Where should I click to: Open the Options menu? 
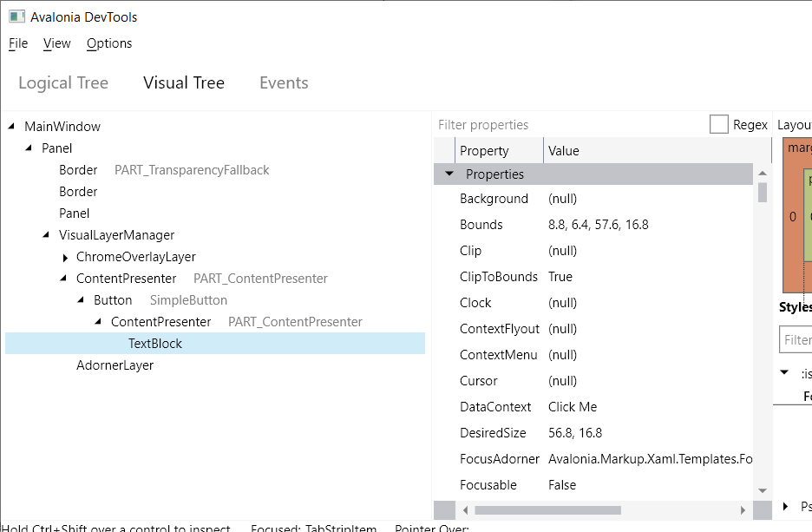[x=109, y=43]
